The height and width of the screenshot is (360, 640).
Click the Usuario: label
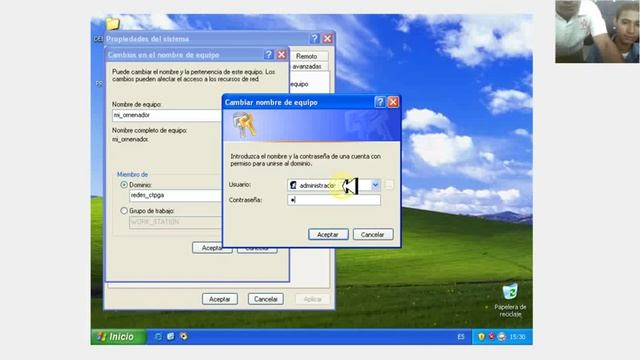[240, 184]
